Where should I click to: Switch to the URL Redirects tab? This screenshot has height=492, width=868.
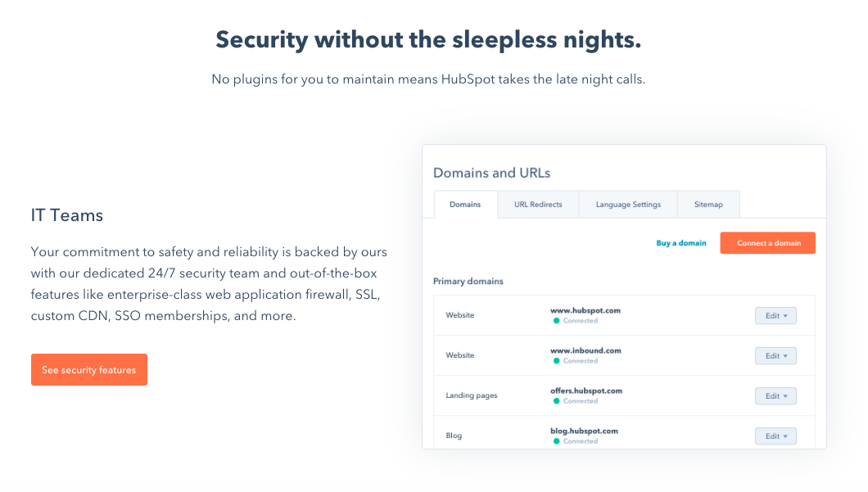point(538,205)
